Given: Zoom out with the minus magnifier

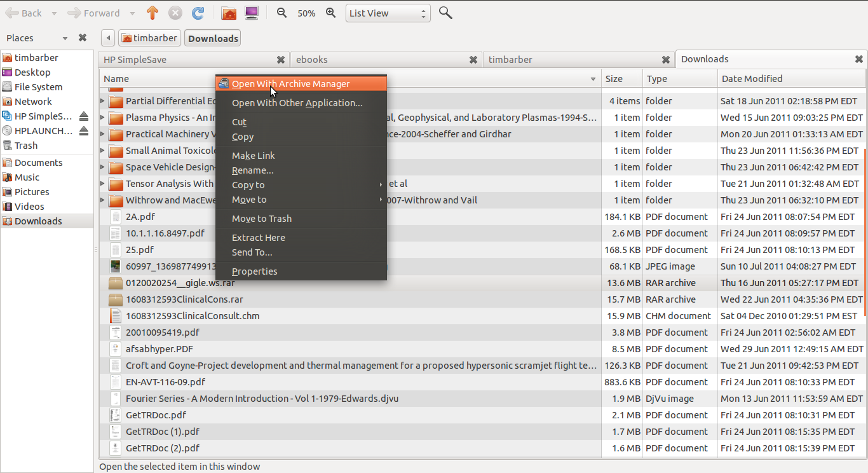Looking at the screenshot, I should click(x=282, y=13).
